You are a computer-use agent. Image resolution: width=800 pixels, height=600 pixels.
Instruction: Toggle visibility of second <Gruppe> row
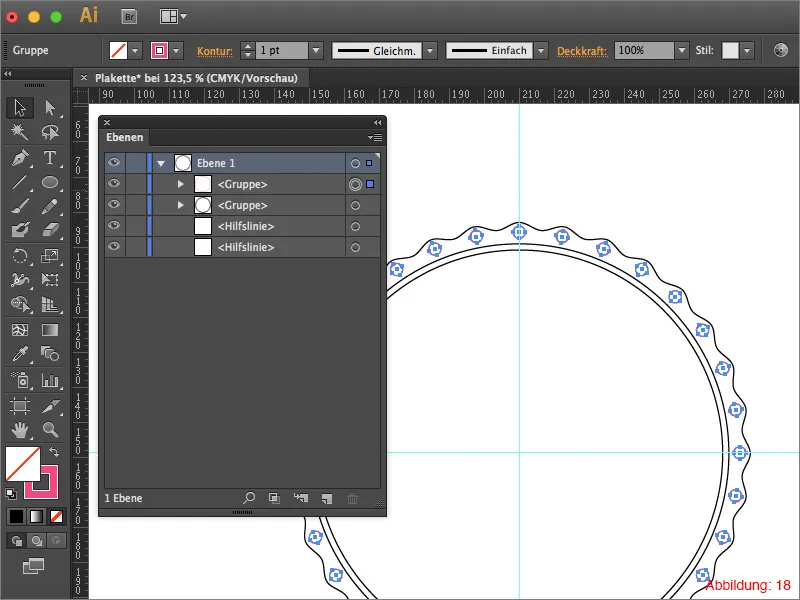tap(114, 205)
